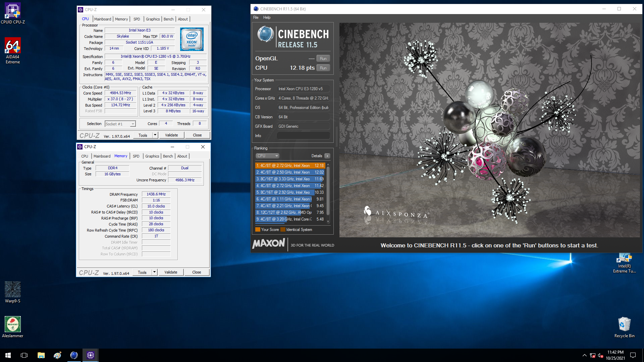Screen dimensions: 644x362
Task: Click the Your Score orange swatch
Action: pos(258,230)
